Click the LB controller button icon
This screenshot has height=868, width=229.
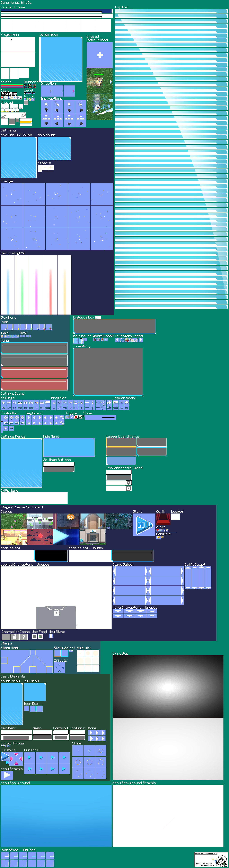click(6, 422)
